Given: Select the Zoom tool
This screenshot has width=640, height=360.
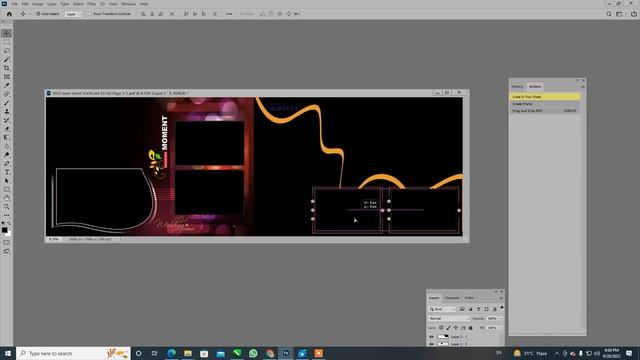Looking at the screenshot, I should (7, 207).
